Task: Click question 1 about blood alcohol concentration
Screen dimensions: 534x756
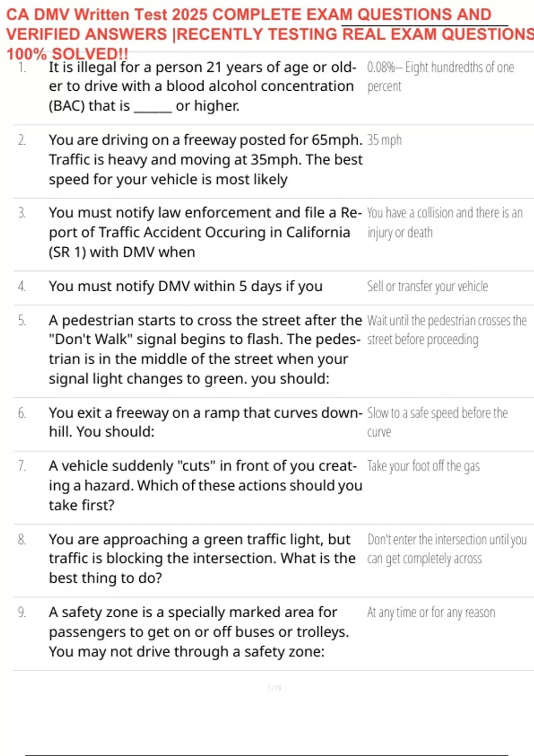Action: 202,86
